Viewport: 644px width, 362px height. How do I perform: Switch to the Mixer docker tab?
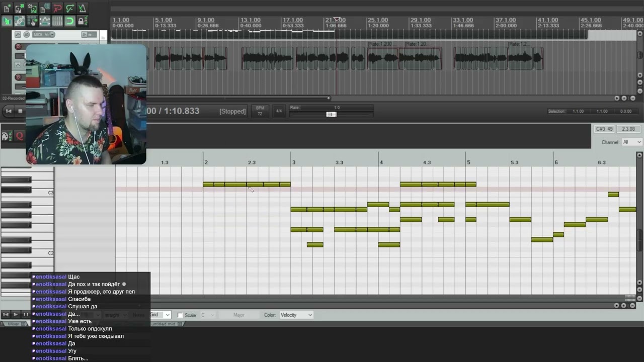click(x=13, y=324)
